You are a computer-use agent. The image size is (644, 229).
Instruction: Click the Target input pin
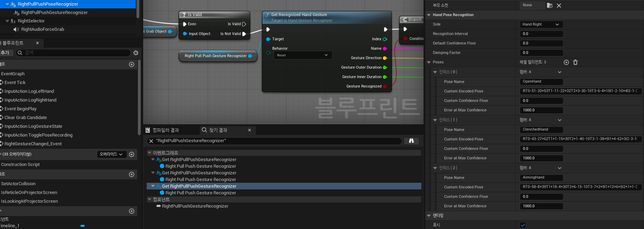(268, 39)
